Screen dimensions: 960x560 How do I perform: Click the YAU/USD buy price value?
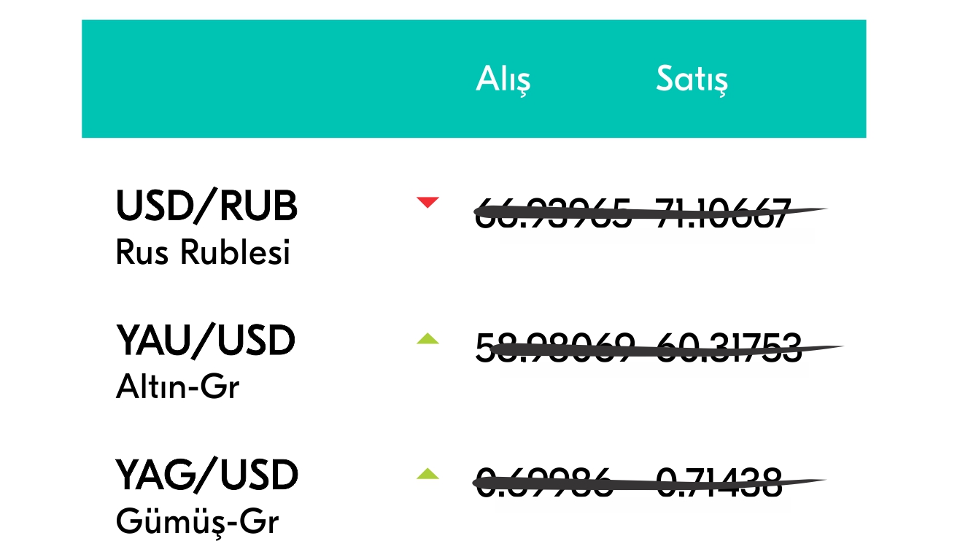point(555,348)
